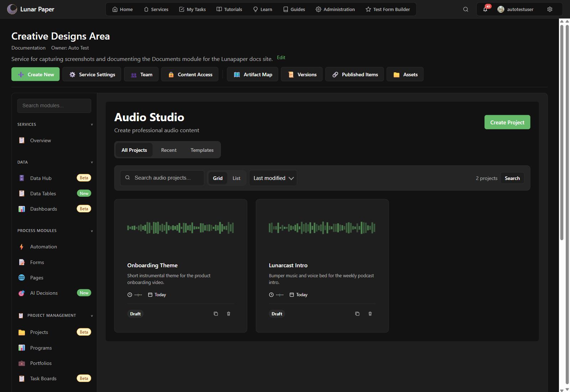Switch to the Templates tab
The image size is (570, 392).
[x=202, y=150]
